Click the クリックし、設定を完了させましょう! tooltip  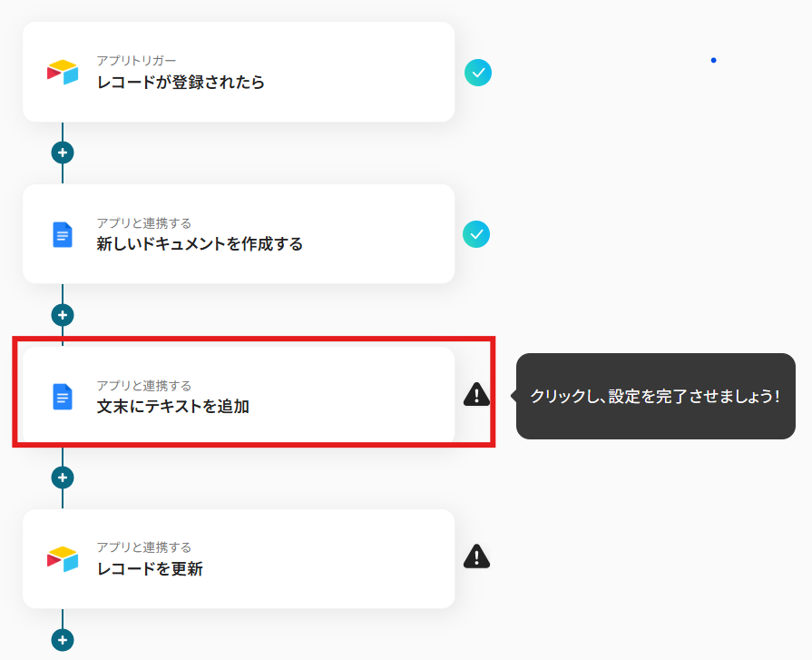coord(656,397)
